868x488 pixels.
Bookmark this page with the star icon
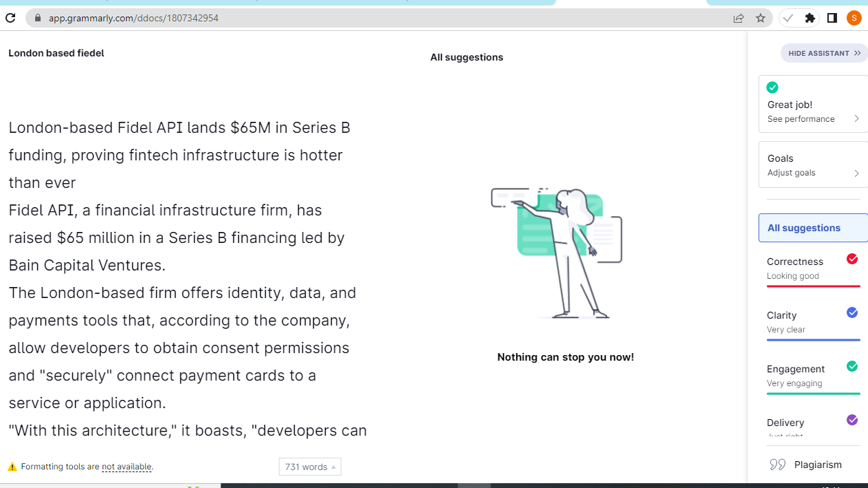[x=760, y=18]
